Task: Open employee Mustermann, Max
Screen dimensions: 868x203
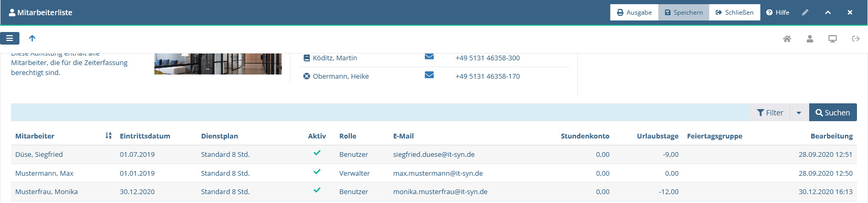Action: click(44, 174)
